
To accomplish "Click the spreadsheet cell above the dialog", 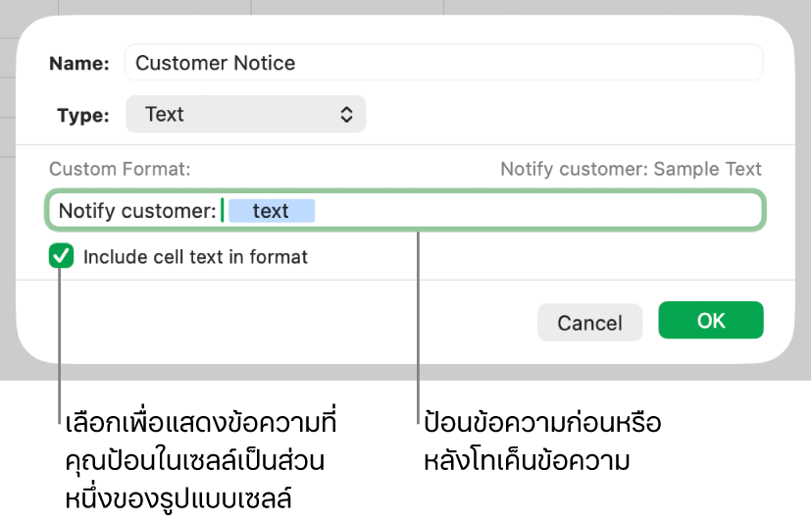I will pyautogui.click(x=348, y=7).
